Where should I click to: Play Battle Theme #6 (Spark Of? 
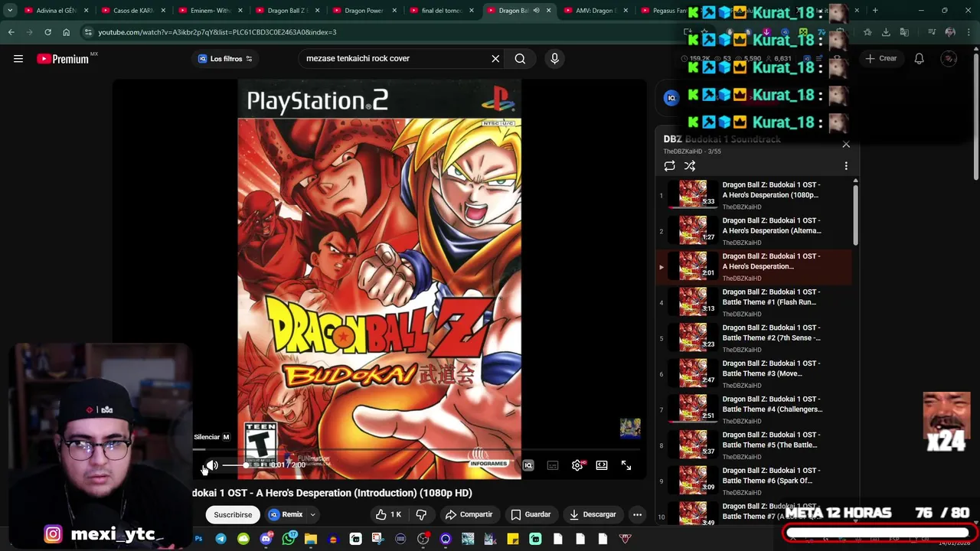pyautogui.click(x=755, y=481)
